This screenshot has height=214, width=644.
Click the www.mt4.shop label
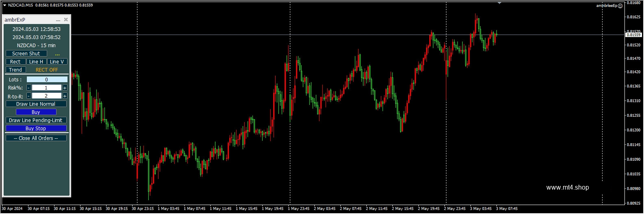point(568,188)
